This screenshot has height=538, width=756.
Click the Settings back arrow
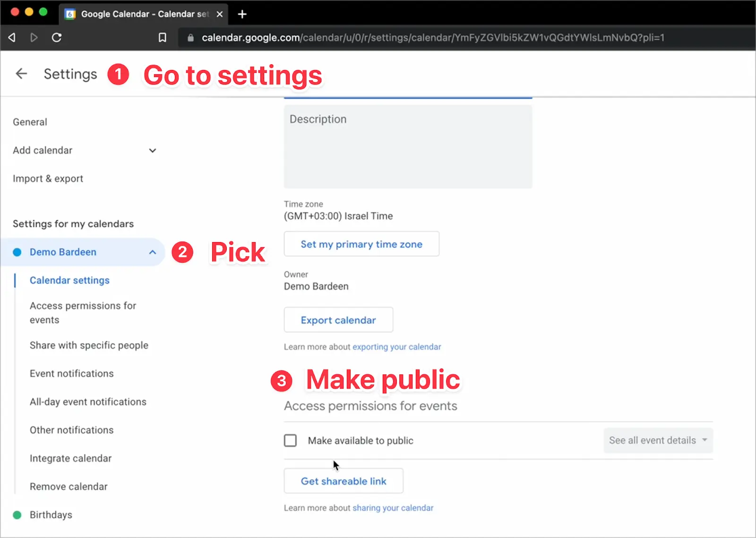pyautogui.click(x=21, y=74)
